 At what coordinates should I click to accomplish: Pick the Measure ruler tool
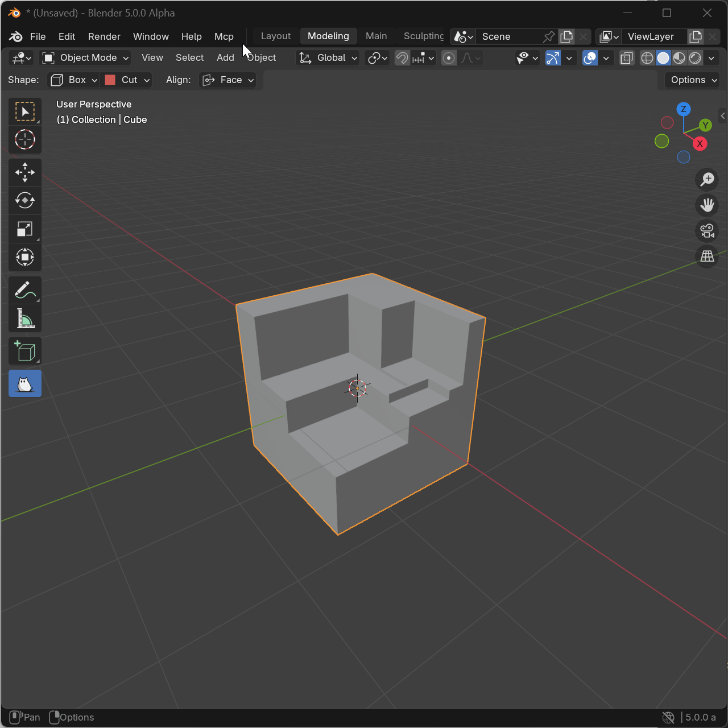coord(25,319)
